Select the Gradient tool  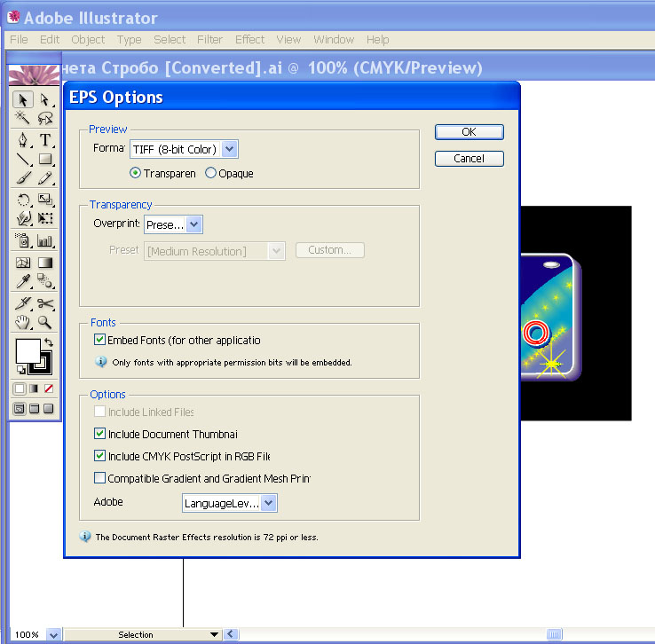44,263
